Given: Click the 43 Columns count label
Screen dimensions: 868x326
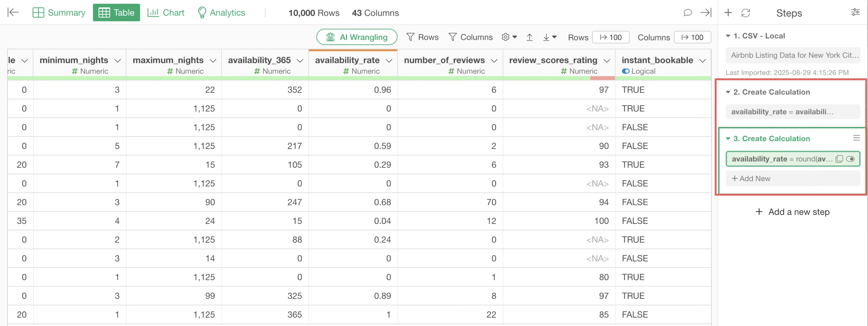Looking at the screenshot, I should pyautogui.click(x=375, y=13).
